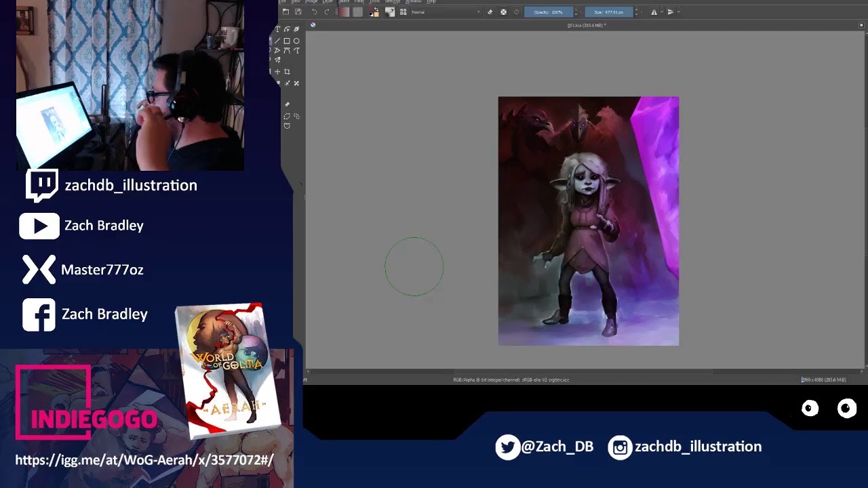Toggle eraser mode in toolbar

pyautogui.click(x=490, y=12)
